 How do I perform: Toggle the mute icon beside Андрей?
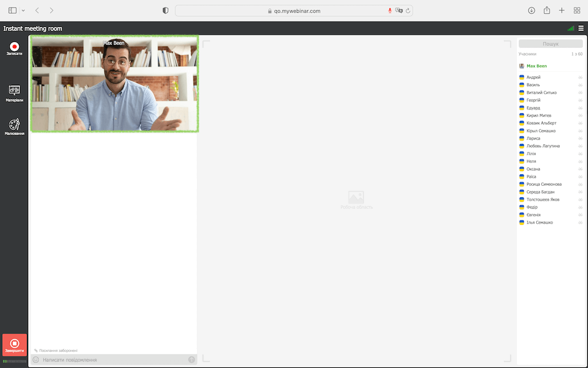click(x=580, y=77)
